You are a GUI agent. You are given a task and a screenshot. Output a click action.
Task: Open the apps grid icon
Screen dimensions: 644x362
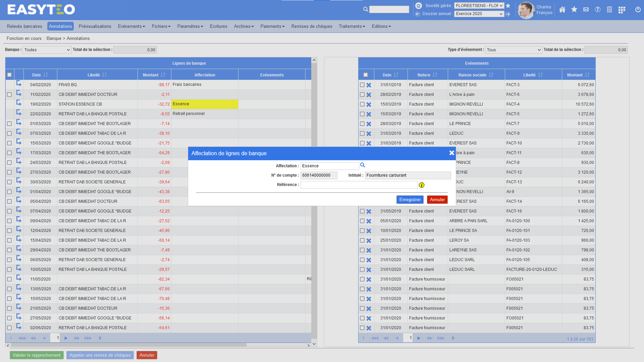tap(622, 10)
